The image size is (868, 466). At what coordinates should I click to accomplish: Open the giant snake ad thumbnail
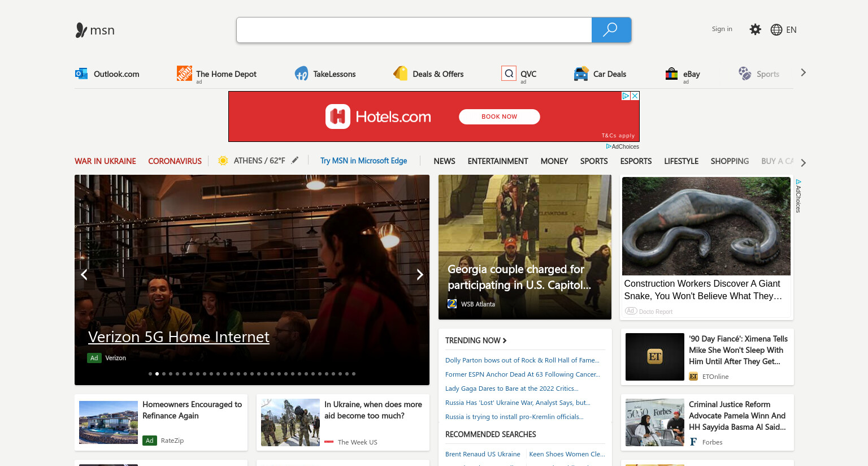[706, 226]
